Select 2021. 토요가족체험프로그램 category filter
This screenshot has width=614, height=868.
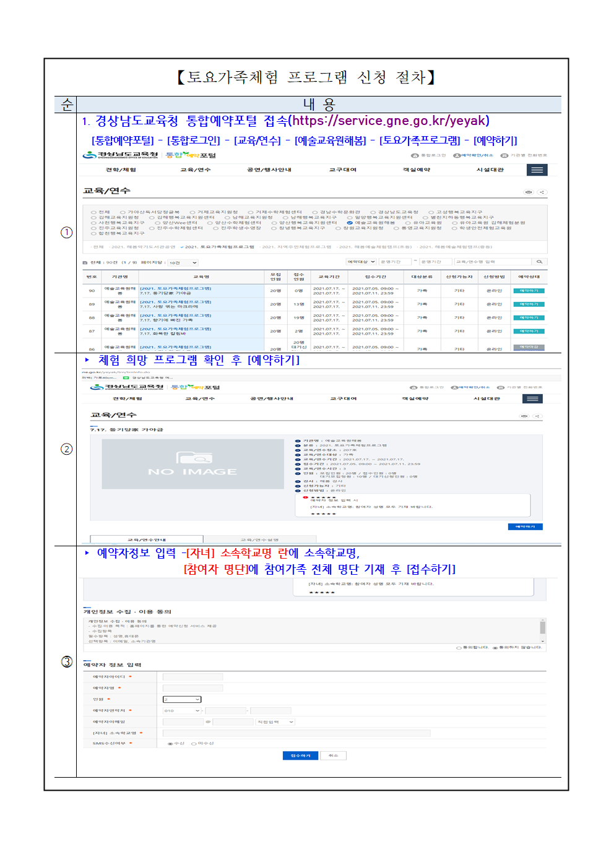click(x=218, y=247)
